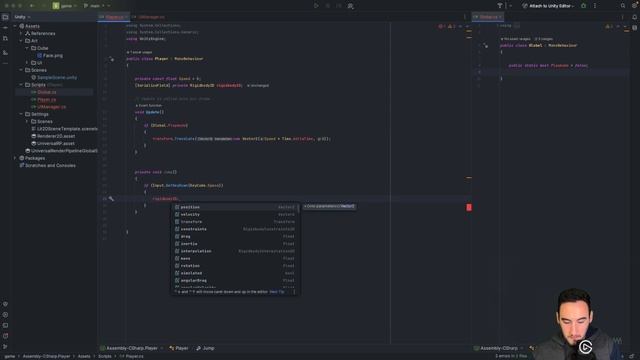Open Player.cs from project tree
The image size is (640, 360).
point(44,100)
